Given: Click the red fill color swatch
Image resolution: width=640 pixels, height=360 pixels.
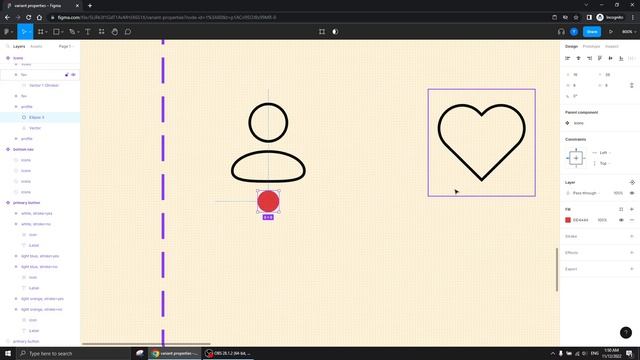Looking at the screenshot, I should coord(568,220).
